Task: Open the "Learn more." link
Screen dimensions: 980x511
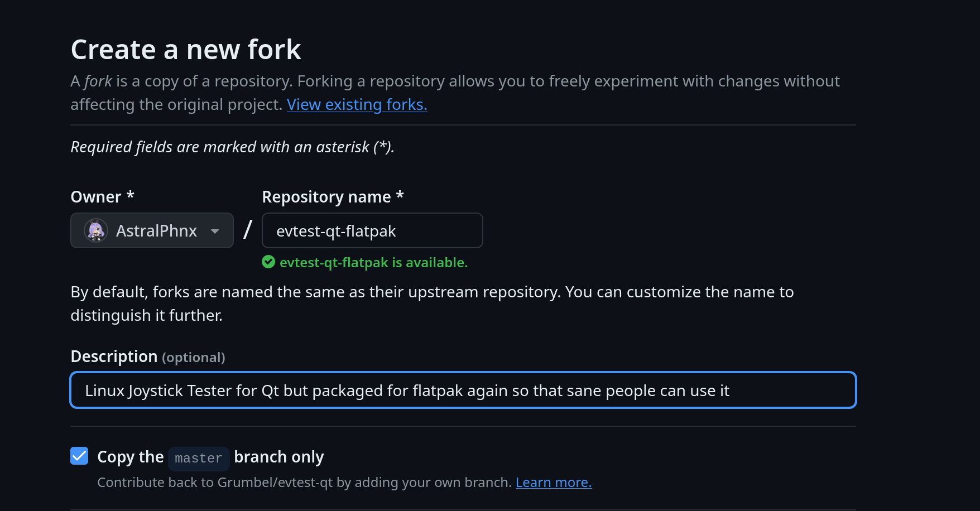Action: pos(553,482)
